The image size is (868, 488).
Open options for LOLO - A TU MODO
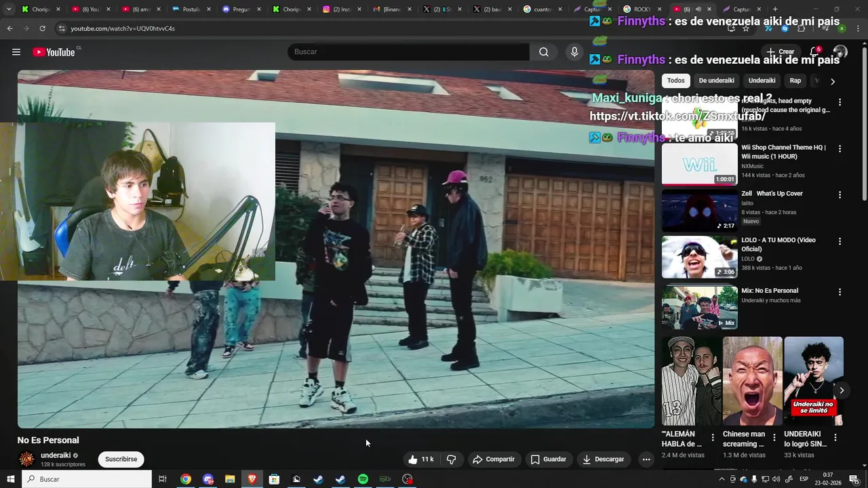click(840, 241)
